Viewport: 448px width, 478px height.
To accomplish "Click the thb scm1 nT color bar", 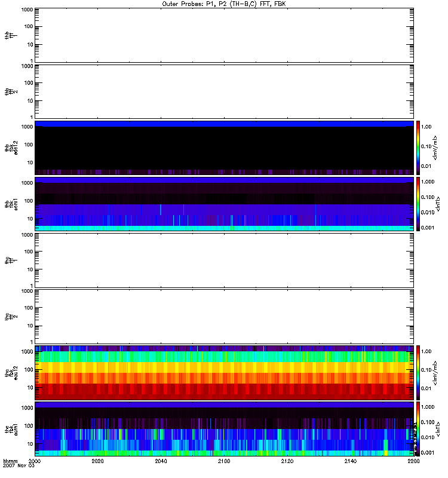I will pos(418,204).
